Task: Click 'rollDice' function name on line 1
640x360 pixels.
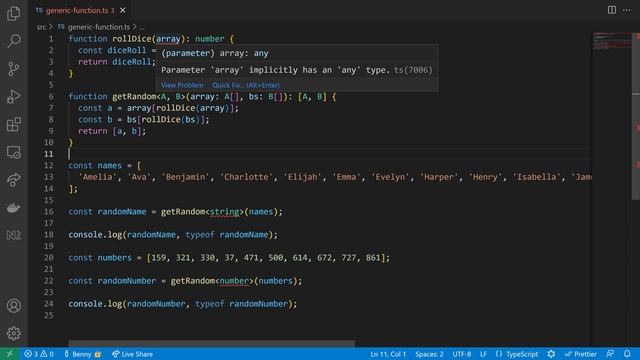Action: 131,39
